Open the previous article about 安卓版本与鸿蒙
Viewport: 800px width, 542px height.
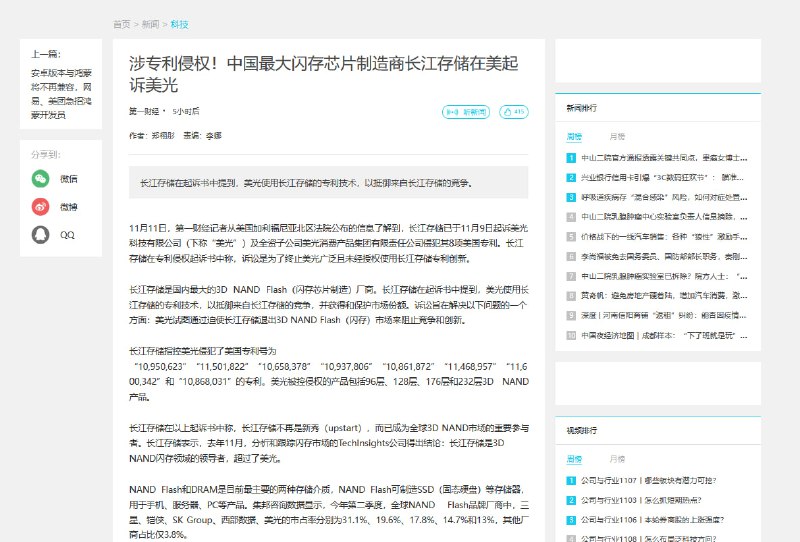[x=61, y=94]
